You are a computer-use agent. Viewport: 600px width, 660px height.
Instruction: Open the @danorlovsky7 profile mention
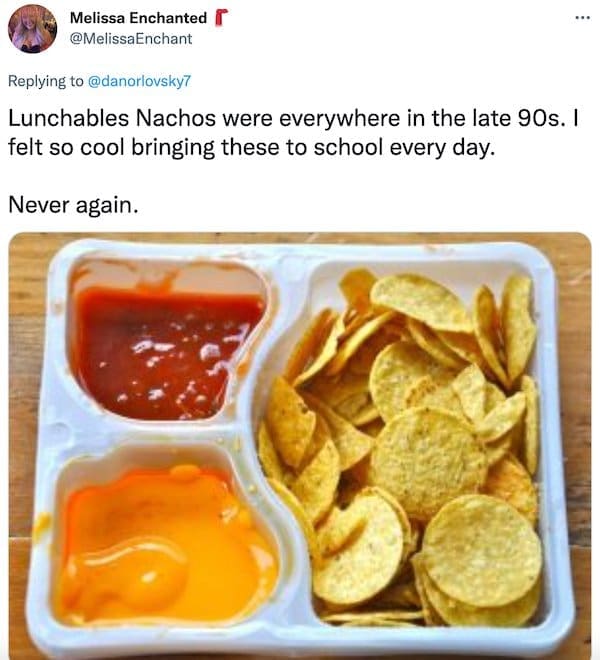click(x=139, y=81)
